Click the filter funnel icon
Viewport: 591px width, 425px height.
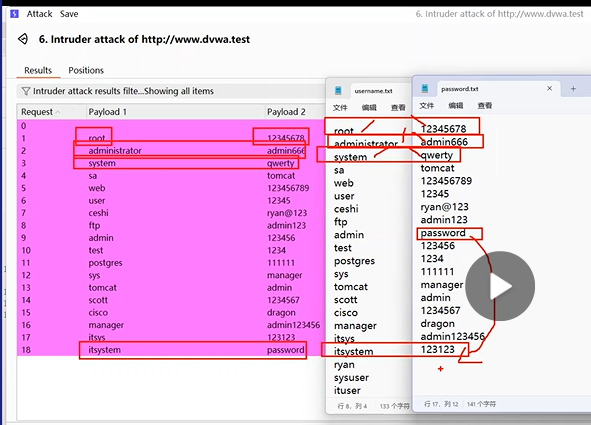(x=26, y=91)
